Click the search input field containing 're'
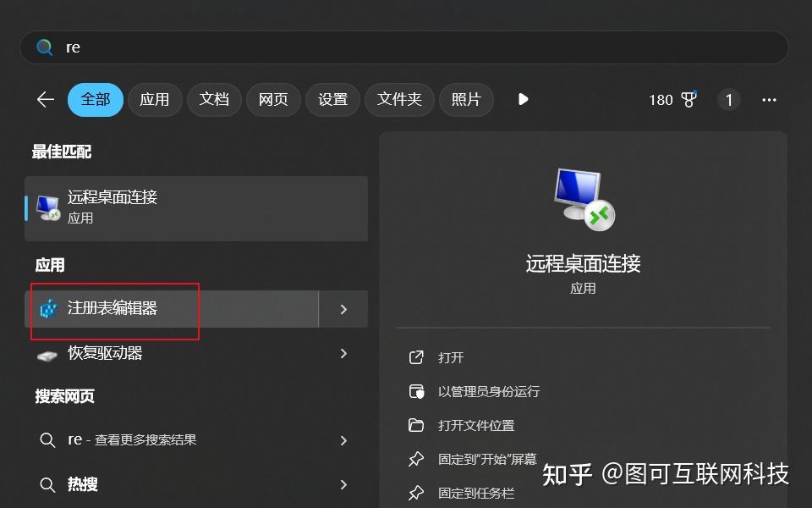The width and height of the screenshot is (812, 508). (404, 47)
